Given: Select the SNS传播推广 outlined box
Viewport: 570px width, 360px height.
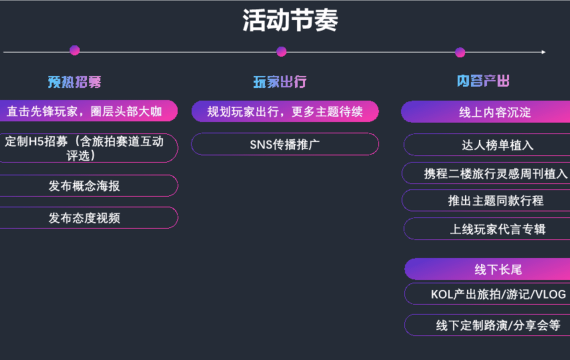Looking at the screenshot, I should tap(285, 144).
